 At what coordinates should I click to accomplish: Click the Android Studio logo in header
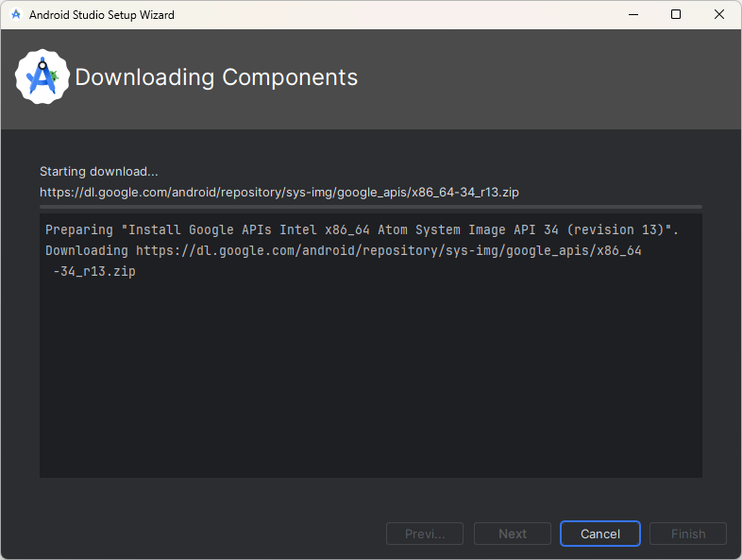42,76
